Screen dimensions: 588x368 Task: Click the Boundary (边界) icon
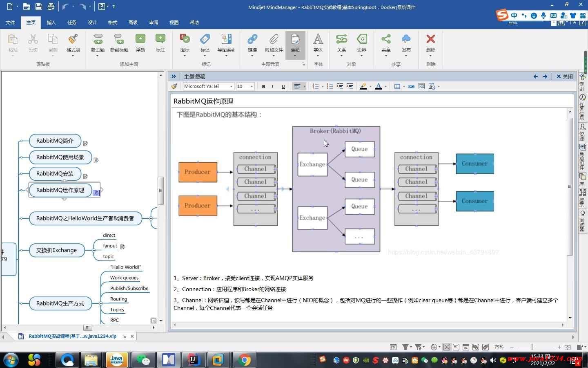(x=362, y=39)
